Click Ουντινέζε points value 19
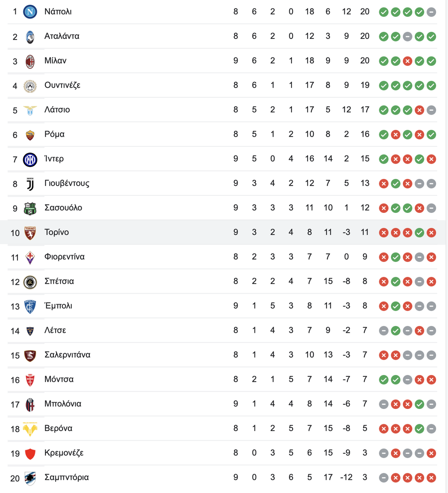Image resolution: width=448 pixels, height=493 pixels. (x=365, y=85)
